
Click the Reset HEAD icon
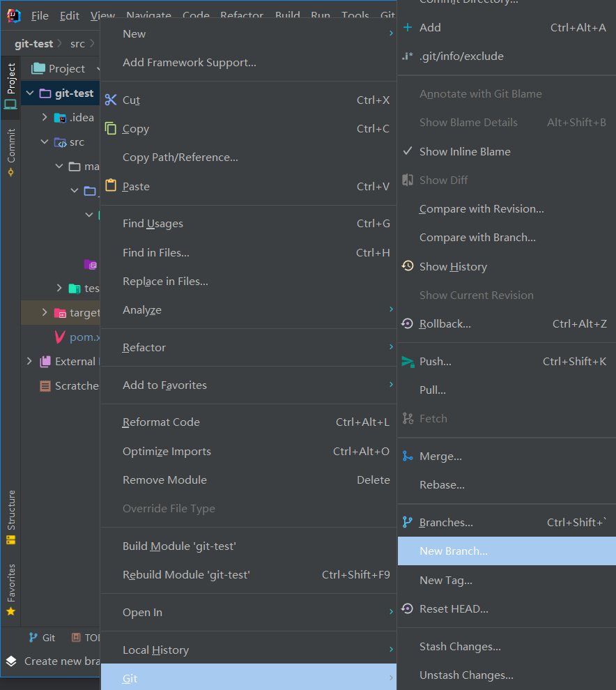tap(408, 609)
